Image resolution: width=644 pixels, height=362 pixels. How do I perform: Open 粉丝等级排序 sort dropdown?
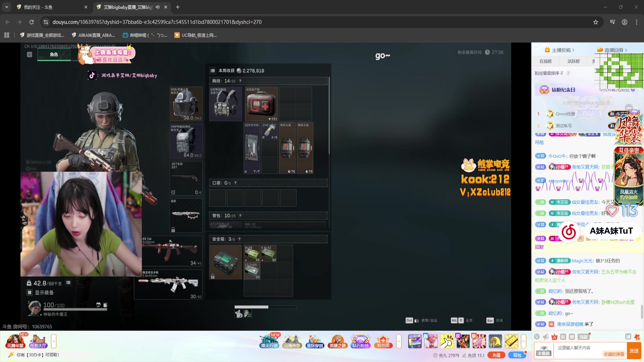pos(549,73)
